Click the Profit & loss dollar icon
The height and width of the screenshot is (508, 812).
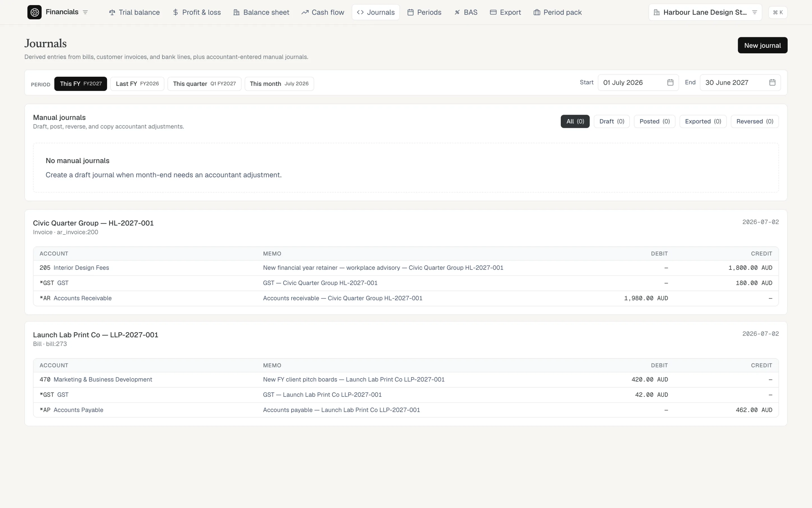(x=175, y=12)
